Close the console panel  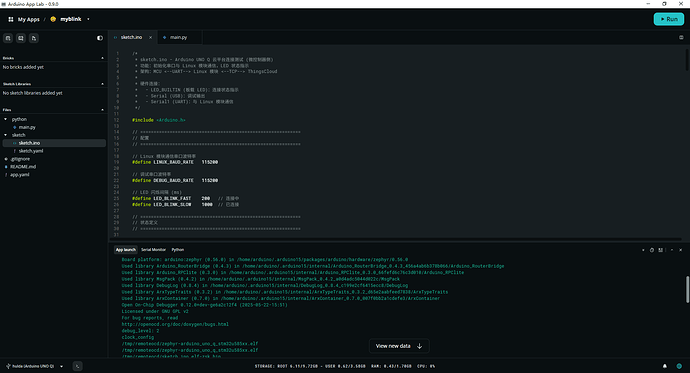coord(680,250)
